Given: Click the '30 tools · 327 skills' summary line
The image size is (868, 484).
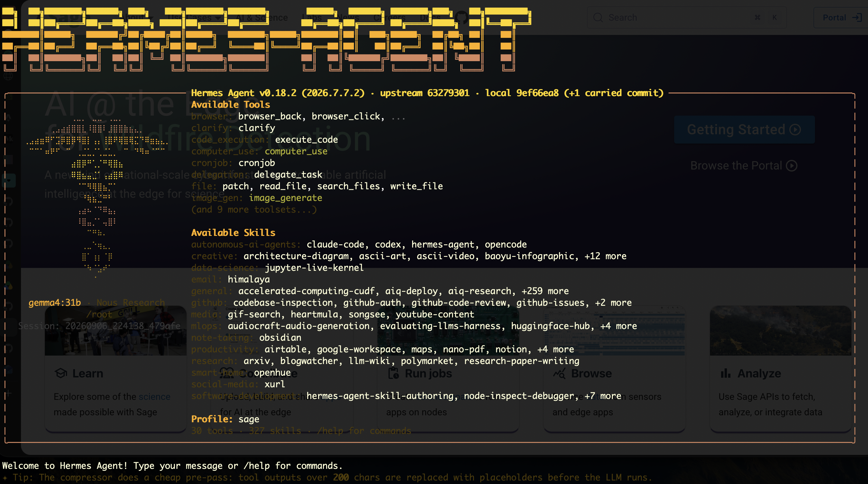Looking at the screenshot, I should click(x=301, y=431).
